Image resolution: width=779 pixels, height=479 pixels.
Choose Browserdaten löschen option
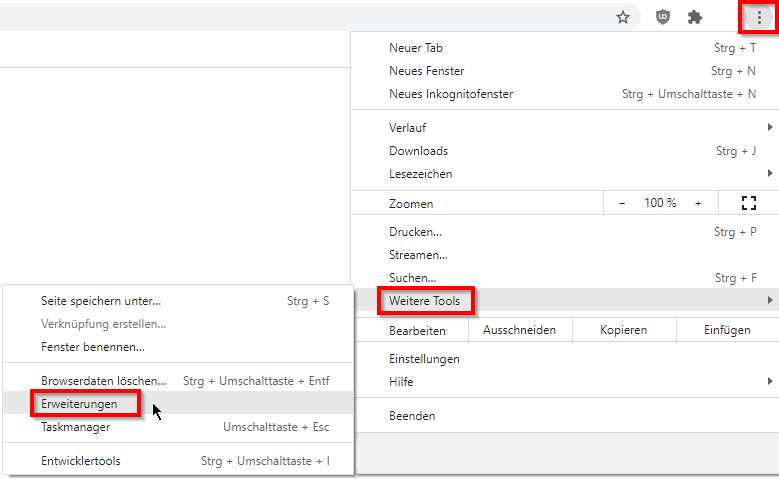coord(103,381)
